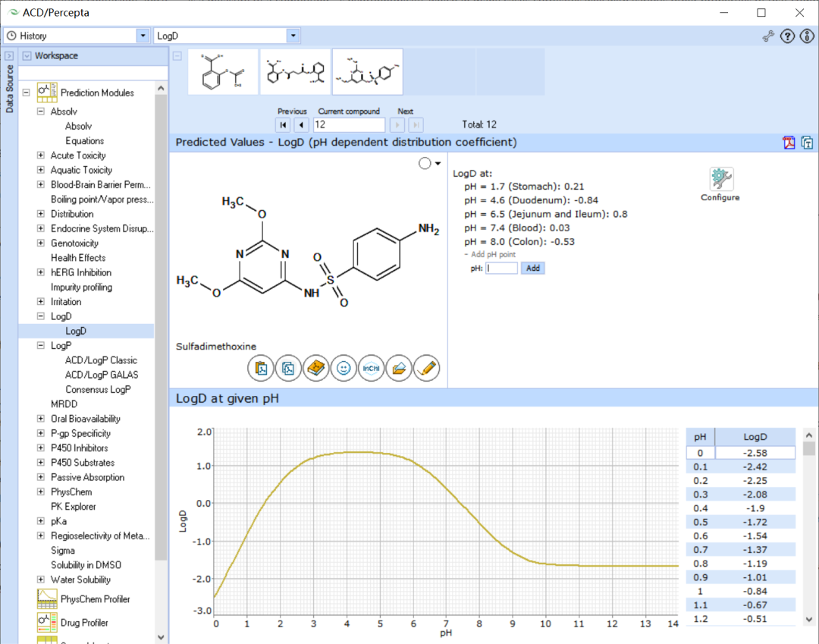819x644 pixels.
Task: Expand the Acute Toxicity tree node
Action: coord(41,156)
